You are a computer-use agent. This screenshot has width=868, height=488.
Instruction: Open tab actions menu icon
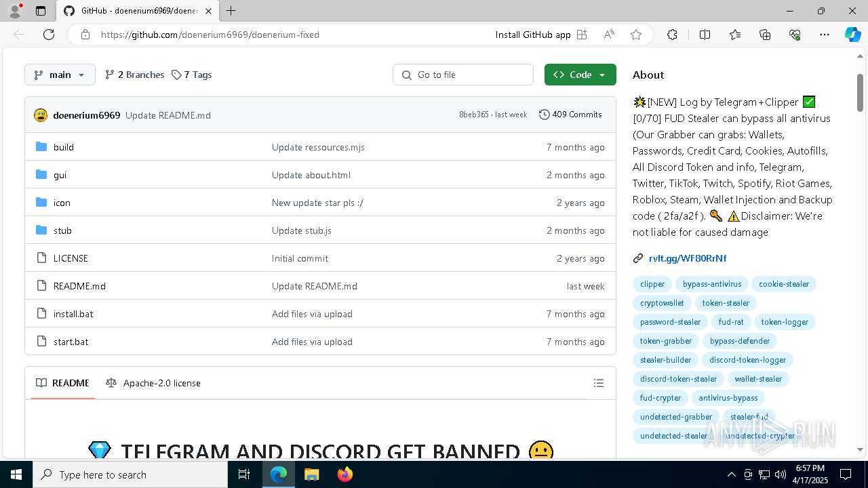41,11
